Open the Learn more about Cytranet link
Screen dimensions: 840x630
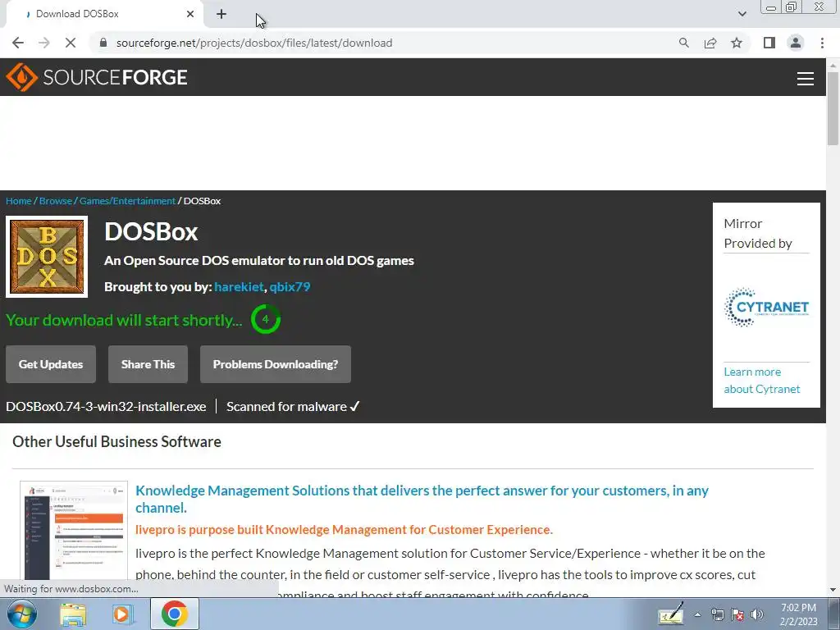coord(762,381)
